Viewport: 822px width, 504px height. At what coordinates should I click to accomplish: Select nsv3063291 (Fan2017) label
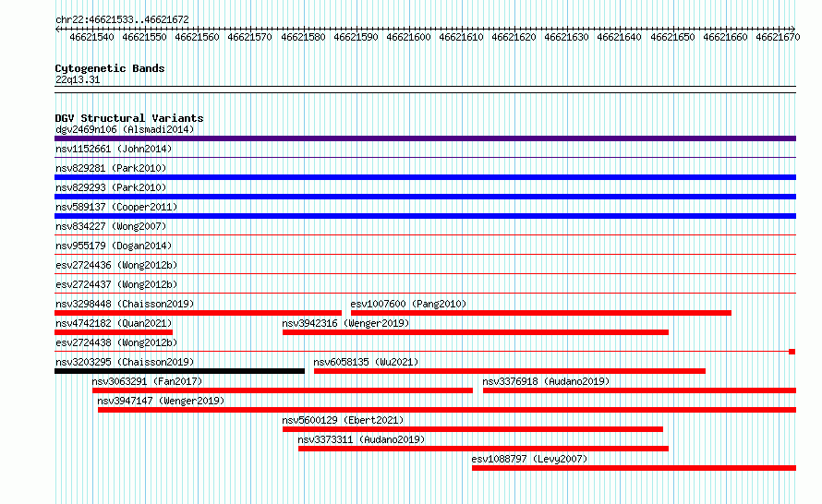[147, 381]
